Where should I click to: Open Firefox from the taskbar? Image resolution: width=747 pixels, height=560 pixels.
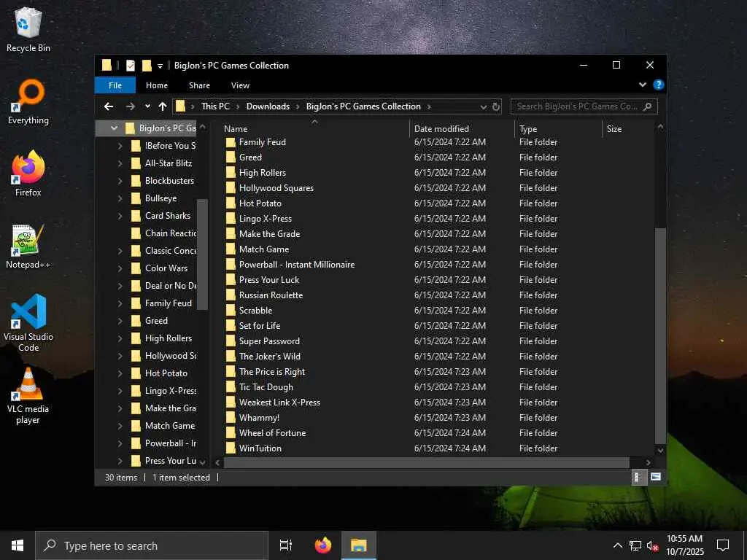click(323, 545)
